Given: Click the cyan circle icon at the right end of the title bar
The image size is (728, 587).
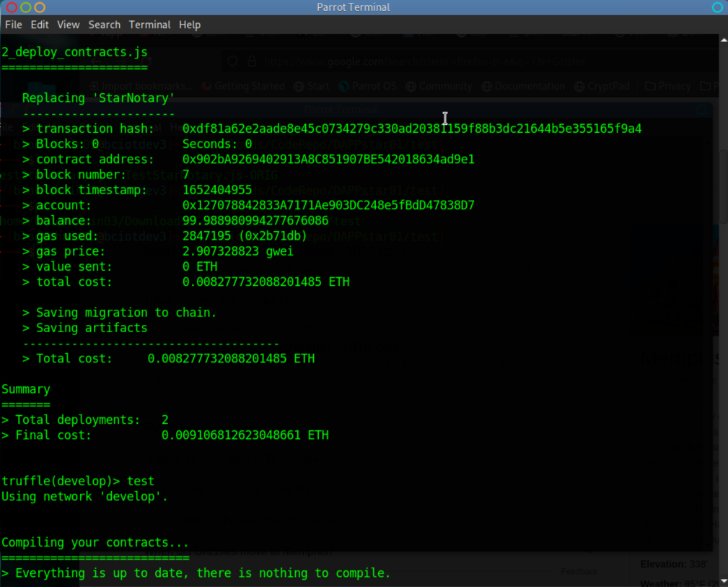Looking at the screenshot, I should coord(717,7).
